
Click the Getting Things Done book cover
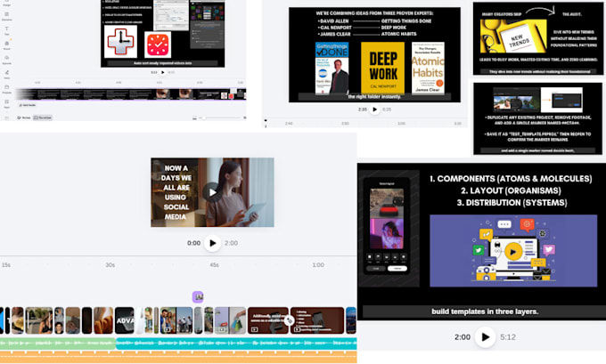pyautogui.click(x=332, y=68)
